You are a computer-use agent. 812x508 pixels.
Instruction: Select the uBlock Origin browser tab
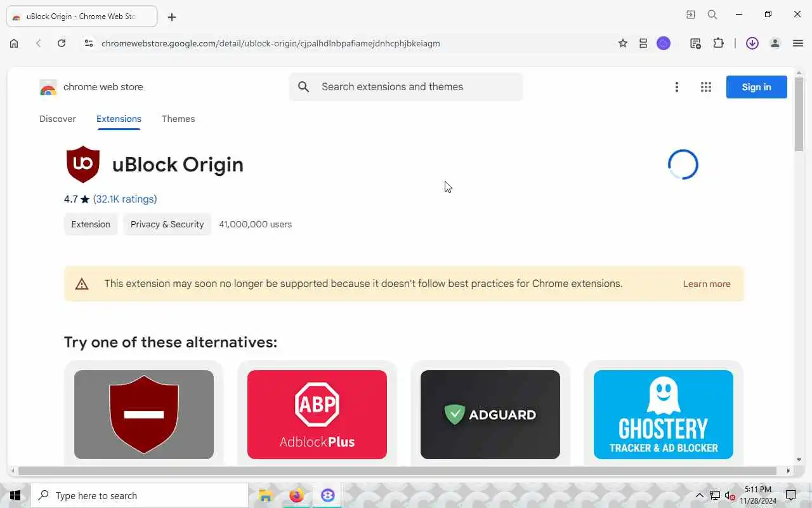(x=82, y=17)
